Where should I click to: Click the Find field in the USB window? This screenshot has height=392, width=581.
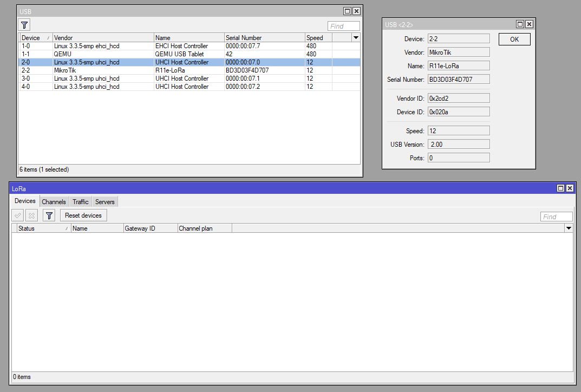click(x=343, y=26)
